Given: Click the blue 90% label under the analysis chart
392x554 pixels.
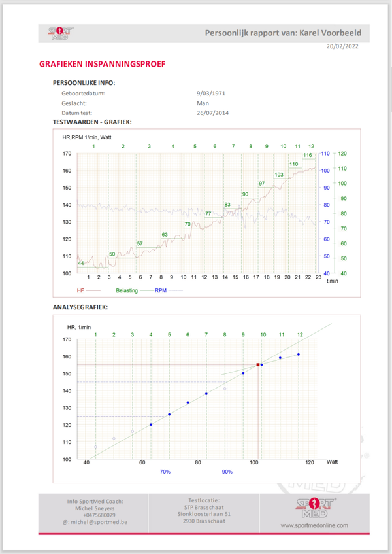Looking at the screenshot, I should (227, 472).
